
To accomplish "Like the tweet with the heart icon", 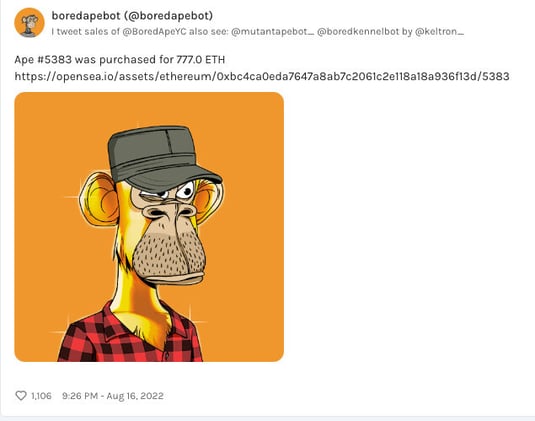I will (21, 396).
